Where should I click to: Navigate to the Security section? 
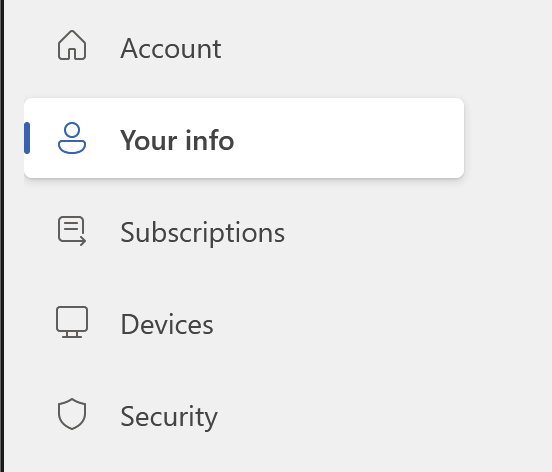[169, 417]
